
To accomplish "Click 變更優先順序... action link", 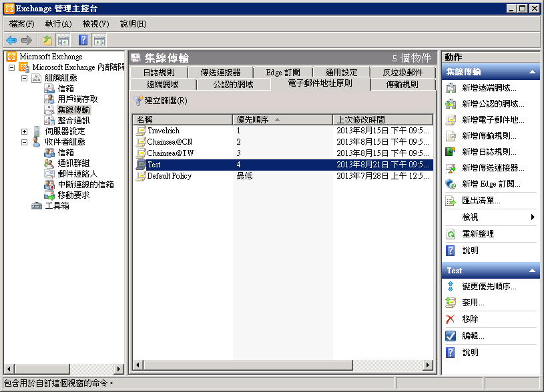I will pyautogui.click(x=489, y=286).
